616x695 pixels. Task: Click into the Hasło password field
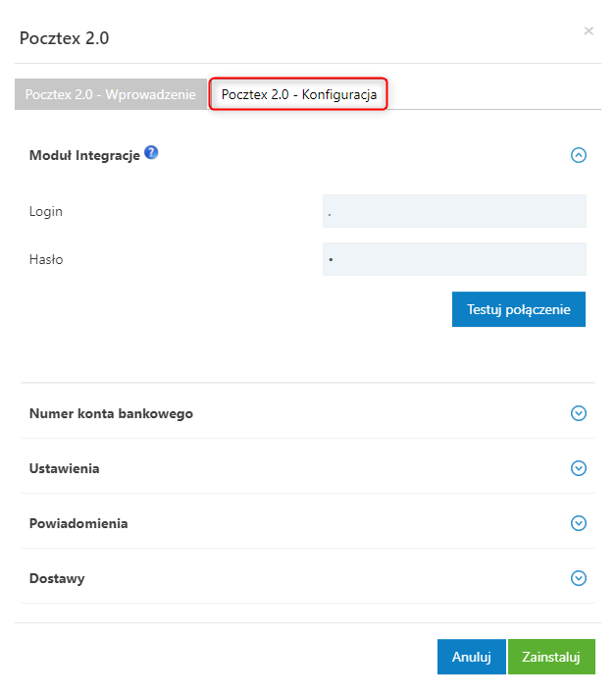tap(454, 259)
